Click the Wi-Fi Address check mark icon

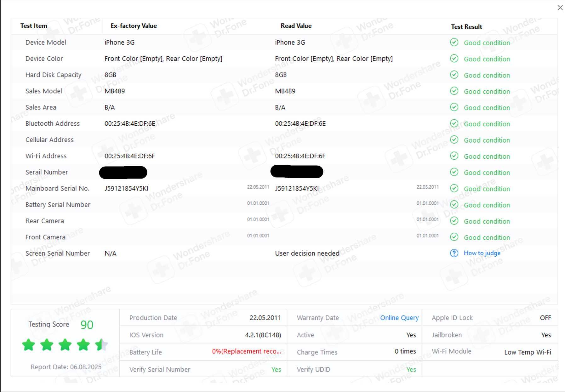454,156
